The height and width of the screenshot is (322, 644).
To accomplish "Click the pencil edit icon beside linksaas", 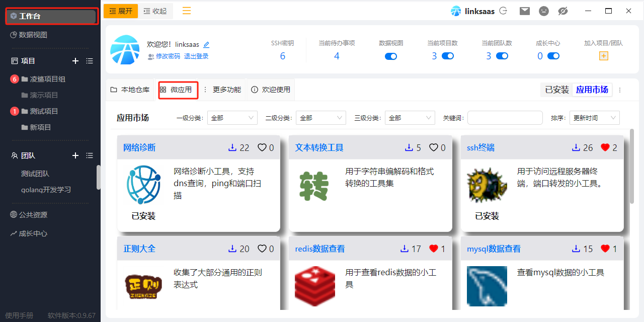I will (x=206, y=45).
